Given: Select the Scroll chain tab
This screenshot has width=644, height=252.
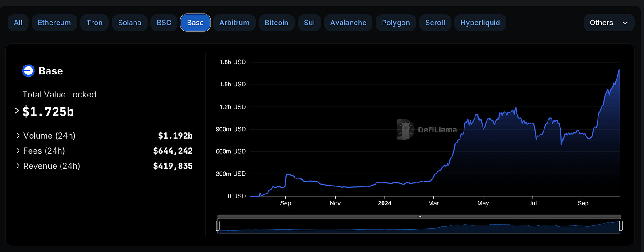Looking at the screenshot, I should pos(435,23).
